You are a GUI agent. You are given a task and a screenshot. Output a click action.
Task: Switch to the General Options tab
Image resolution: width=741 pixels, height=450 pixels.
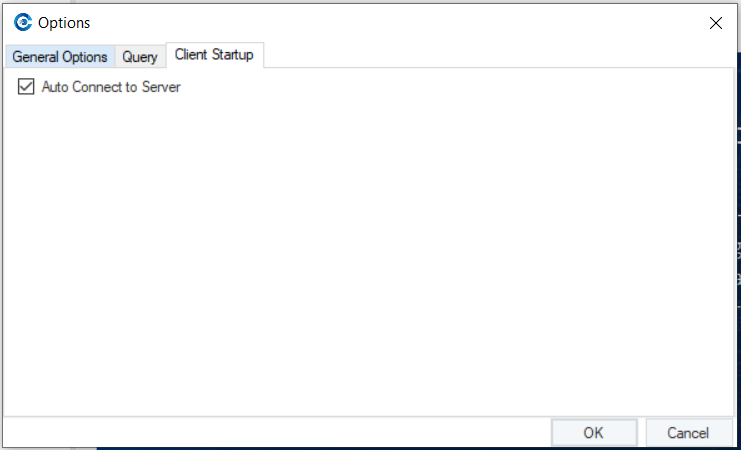[x=60, y=57]
